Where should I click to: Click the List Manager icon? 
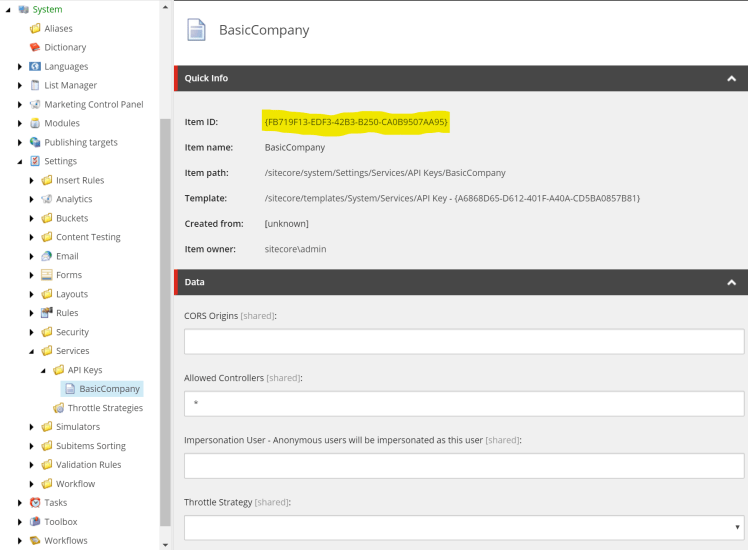pos(35,85)
